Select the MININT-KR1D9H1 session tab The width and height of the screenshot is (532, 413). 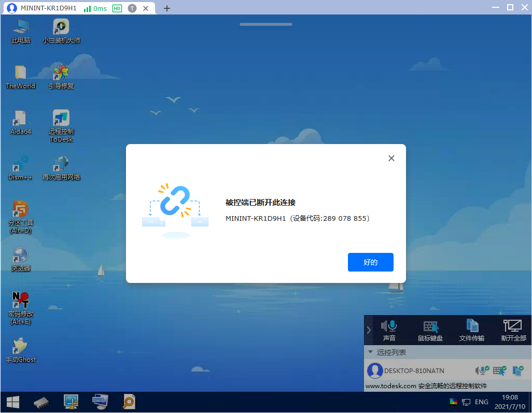pyautogui.click(x=49, y=8)
